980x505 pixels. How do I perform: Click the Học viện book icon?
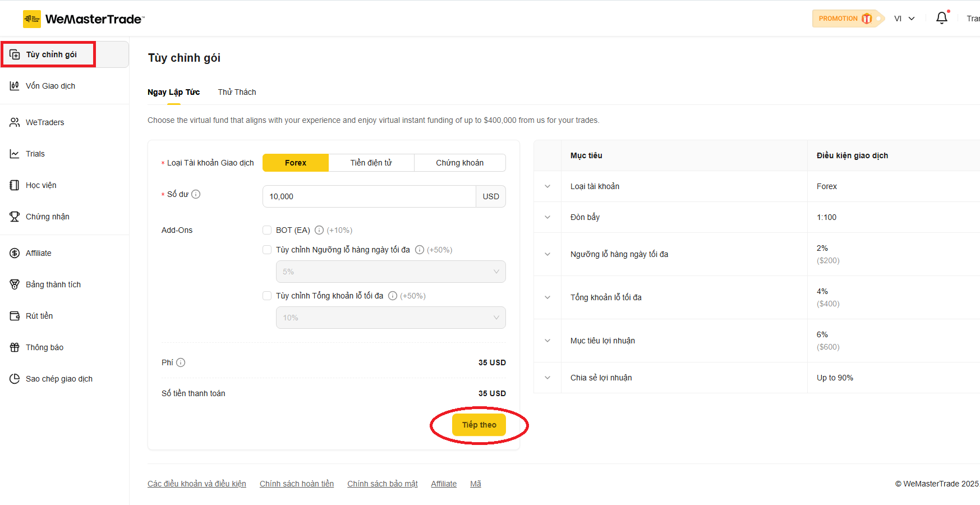pos(15,185)
